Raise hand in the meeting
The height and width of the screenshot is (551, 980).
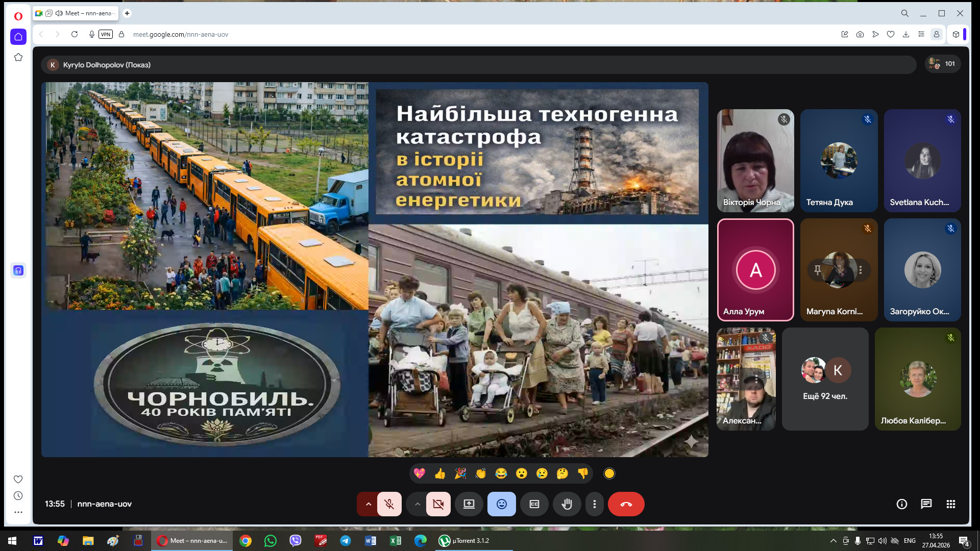pyautogui.click(x=567, y=504)
